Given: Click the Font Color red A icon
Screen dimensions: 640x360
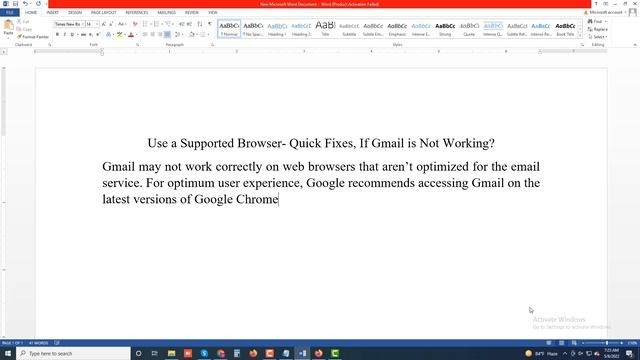Looking at the screenshot, I should pos(131,35).
